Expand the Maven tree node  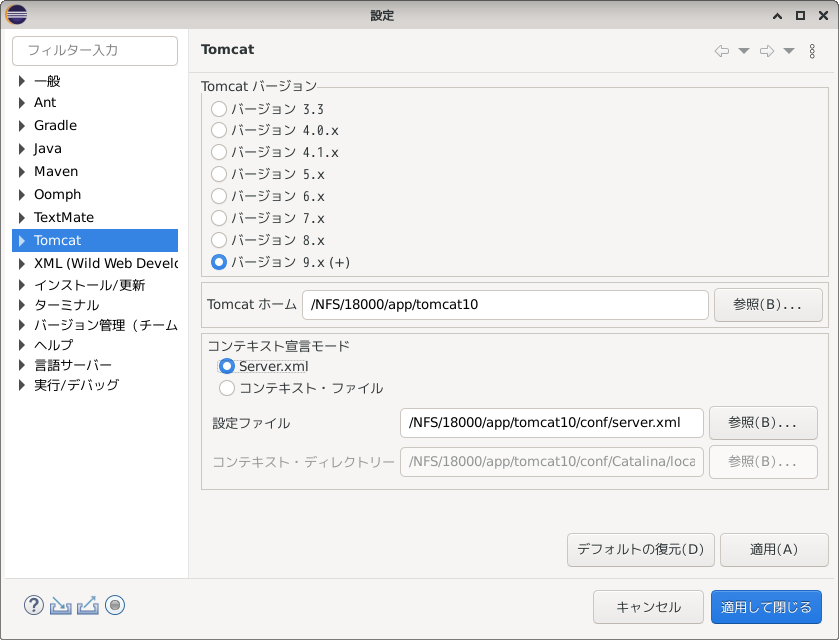click(x=21, y=172)
